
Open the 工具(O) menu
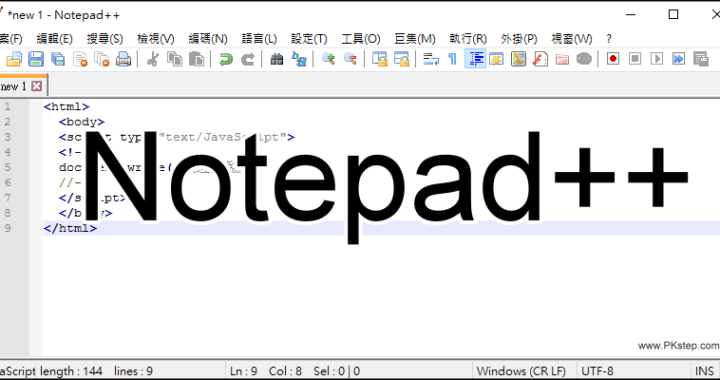coord(361,39)
